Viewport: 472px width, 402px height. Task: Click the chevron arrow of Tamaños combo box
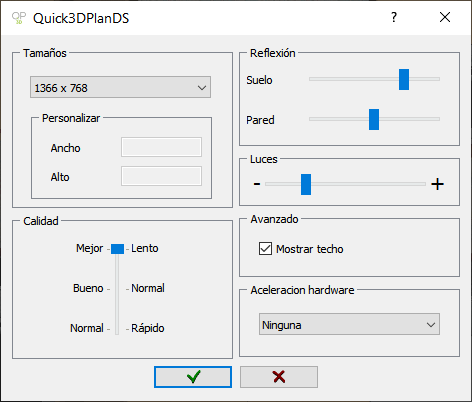coord(202,88)
